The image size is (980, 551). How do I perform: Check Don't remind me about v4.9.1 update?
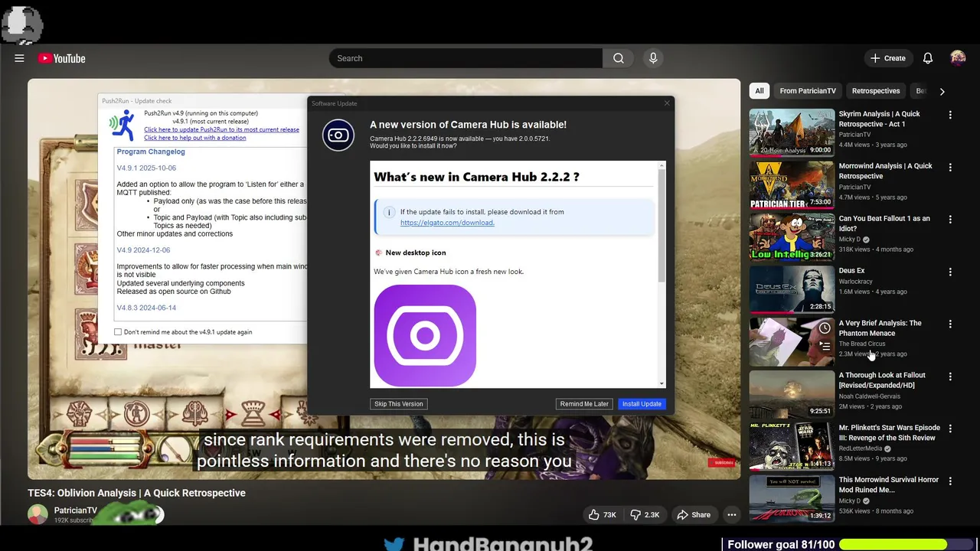coord(118,332)
